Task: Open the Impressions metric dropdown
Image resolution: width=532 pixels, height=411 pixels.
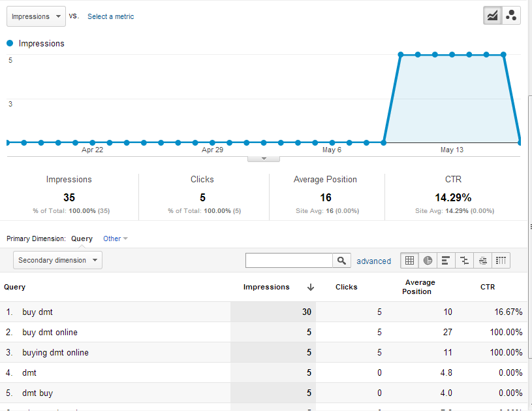Action: (x=35, y=16)
